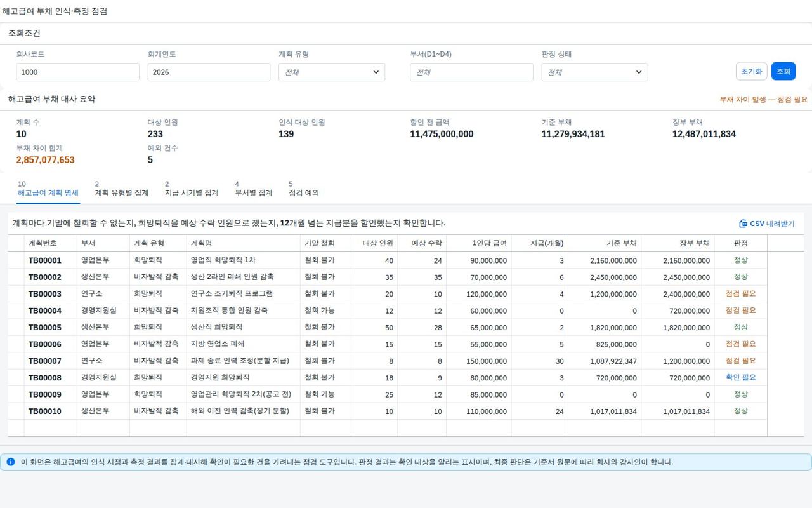812x508 pixels.
Task: Open the 계획 유형 dropdown
Action: [x=332, y=72]
